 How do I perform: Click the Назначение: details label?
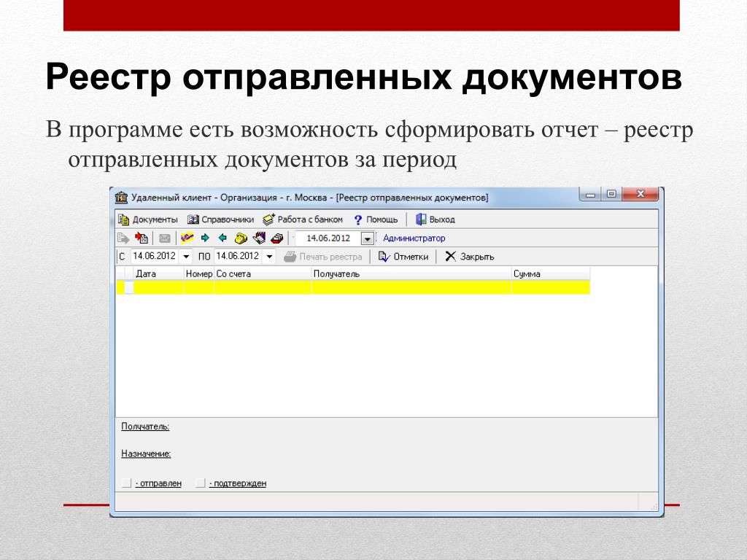point(146,454)
